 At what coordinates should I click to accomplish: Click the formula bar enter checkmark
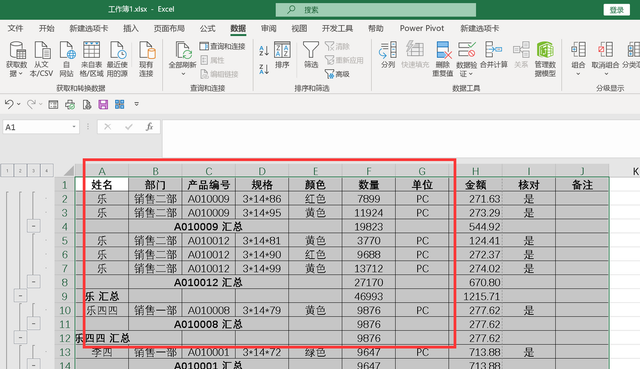click(x=129, y=127)
